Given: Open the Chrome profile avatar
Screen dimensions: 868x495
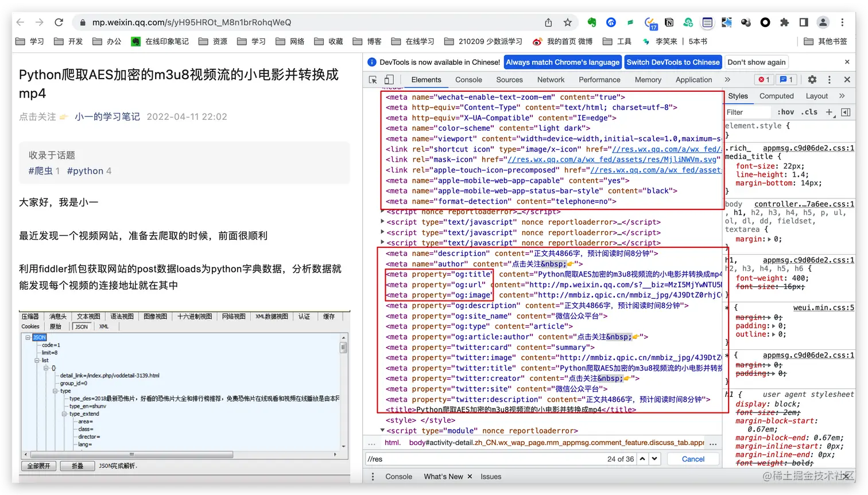Looking at the screenshot, I should (823, 22).
